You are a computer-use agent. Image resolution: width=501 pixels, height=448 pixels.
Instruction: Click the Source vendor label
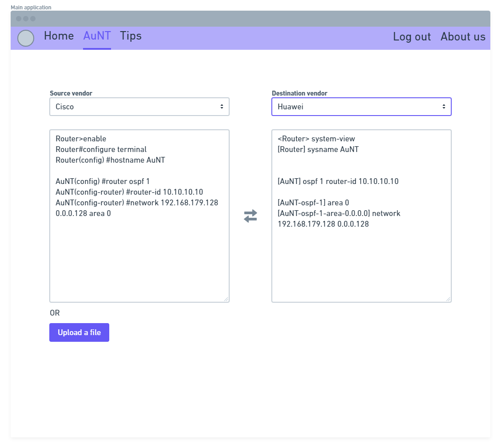(x=71, y=93)
